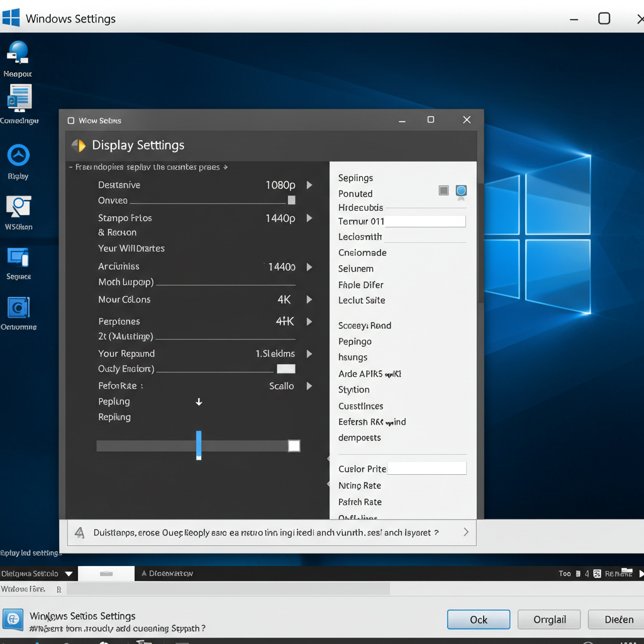
Task: Click the Cuelor Prite input field
Action: [427, 468]
